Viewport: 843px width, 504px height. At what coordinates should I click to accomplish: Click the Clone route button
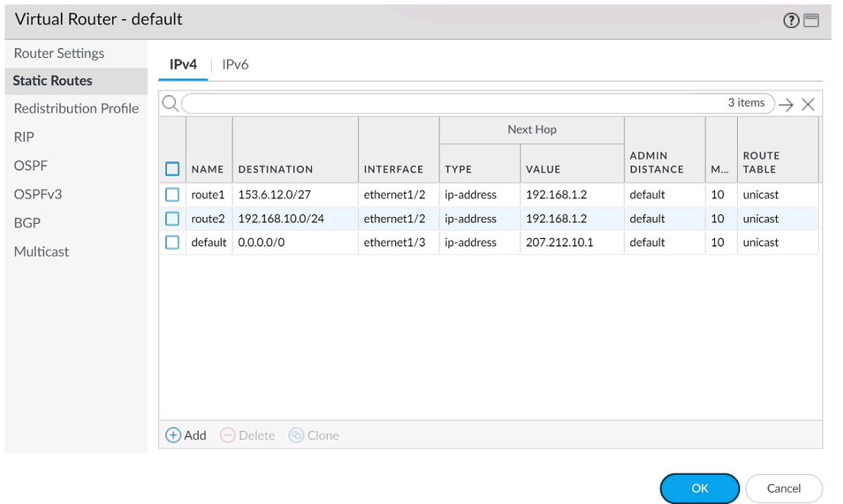[314, 435]
